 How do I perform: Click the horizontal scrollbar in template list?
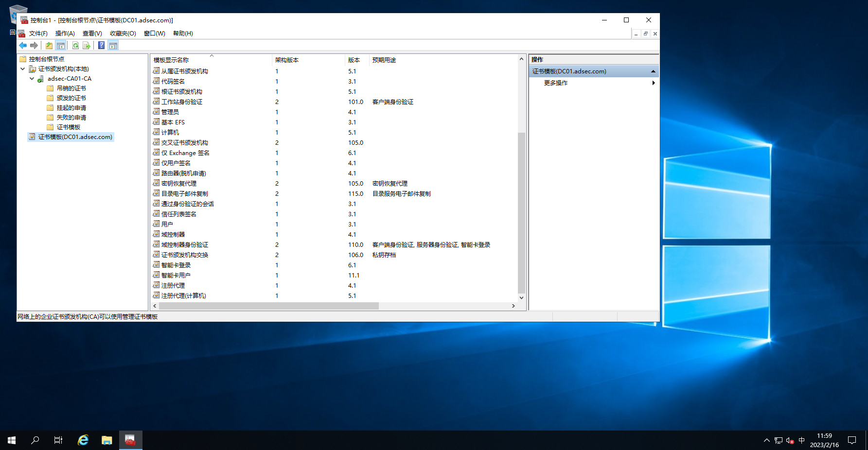click(x=268, y=306)
